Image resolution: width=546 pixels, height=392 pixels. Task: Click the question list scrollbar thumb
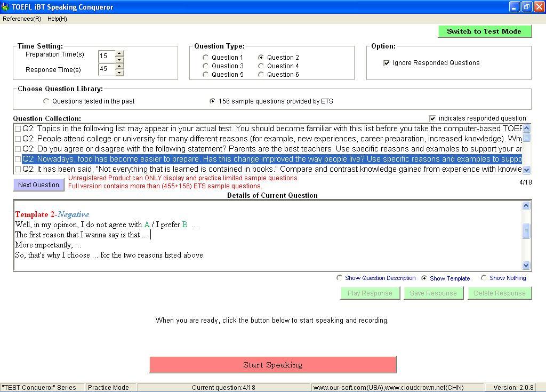click(526, 137)
